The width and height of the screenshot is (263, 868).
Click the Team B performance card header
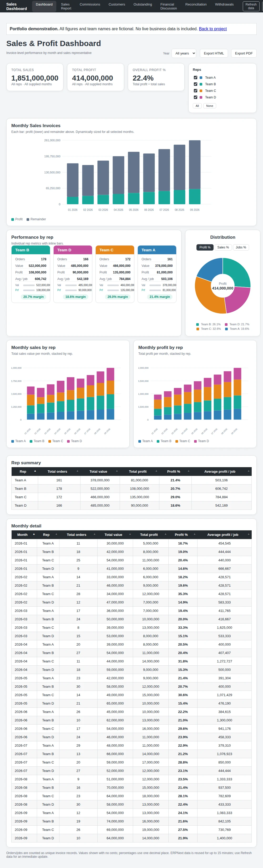31,250
